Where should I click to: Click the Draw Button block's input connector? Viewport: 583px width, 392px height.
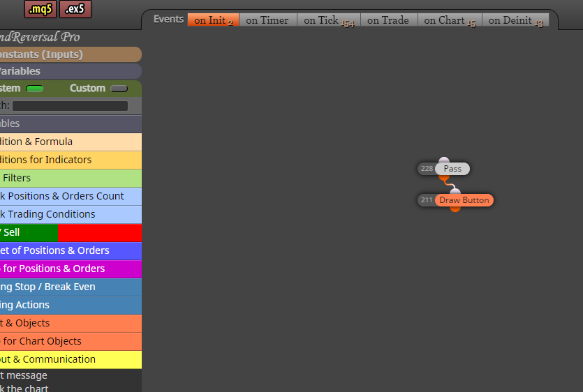click(455, 192)
